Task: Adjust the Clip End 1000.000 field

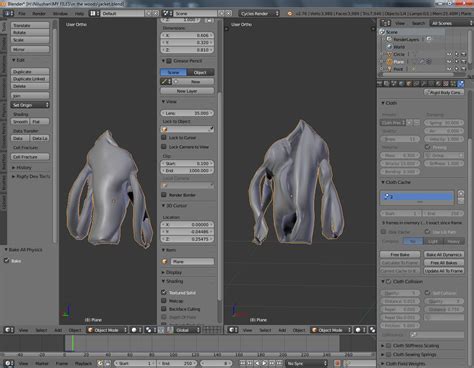Action: point(187,171)
